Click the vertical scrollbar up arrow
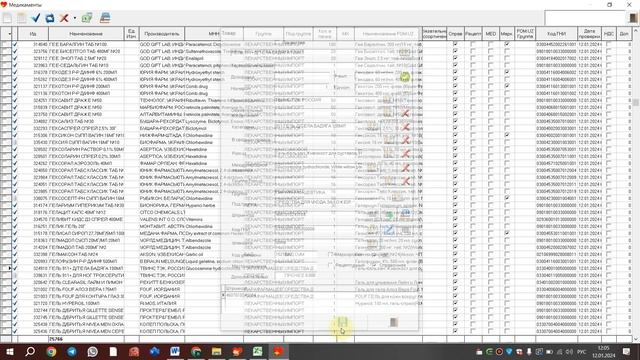This screenshot has height=360, width=640. [x=636, y=31]
